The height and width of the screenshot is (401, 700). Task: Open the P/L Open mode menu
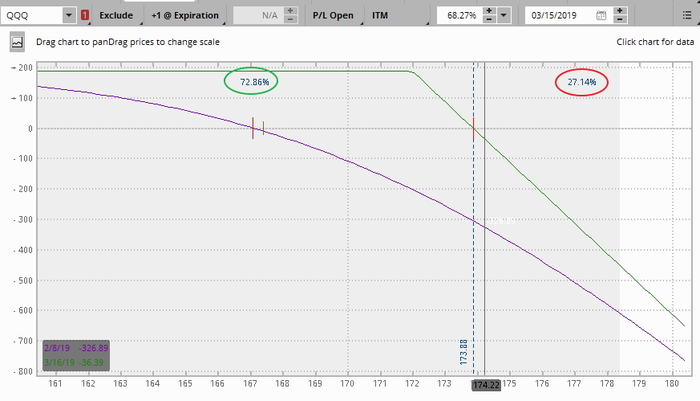(x=333, y=15)
